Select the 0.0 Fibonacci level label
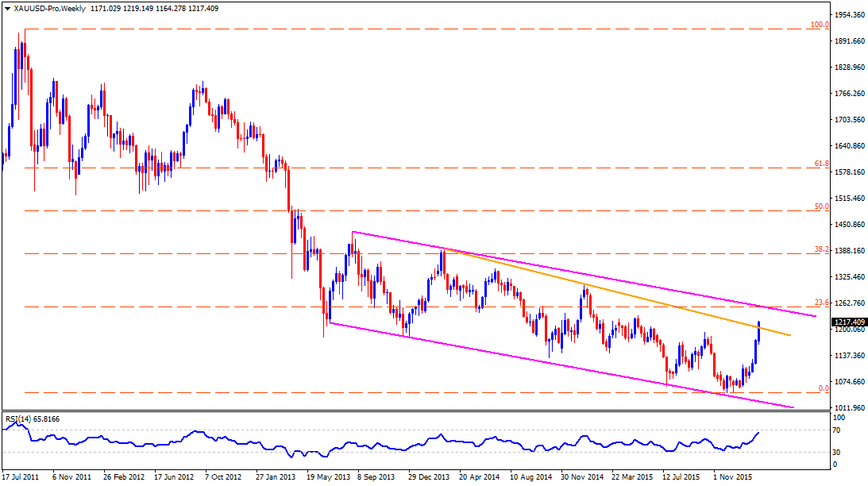The width and height of the screenshot is (868, 486). point(824,388)
